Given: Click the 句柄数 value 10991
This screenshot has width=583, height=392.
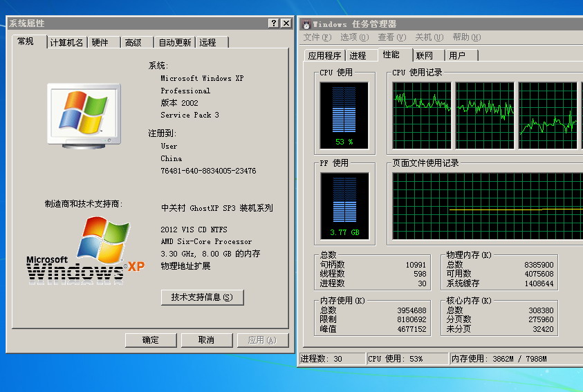Looking at the screenshot, I should pos(416,265).
